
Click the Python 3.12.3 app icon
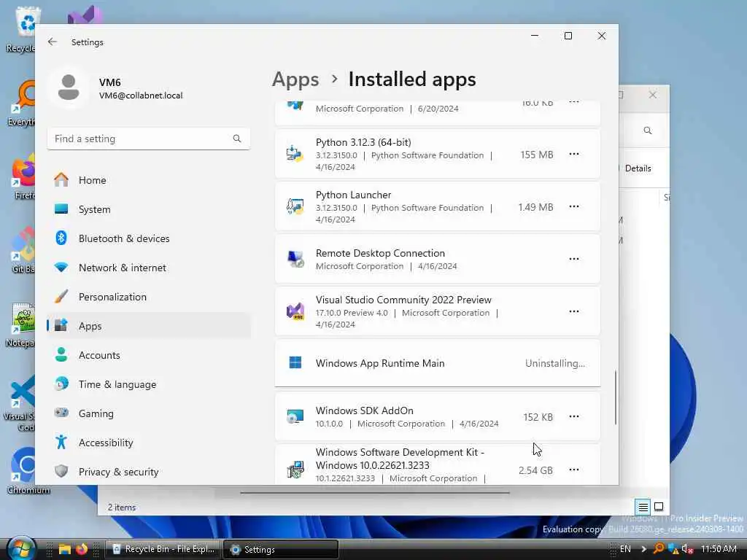click(295, 154)
